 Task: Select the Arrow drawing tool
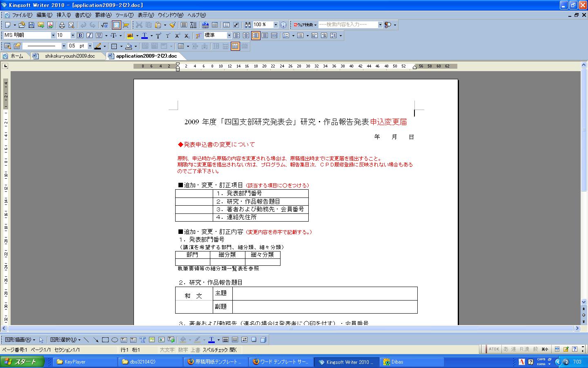(96, 340)
